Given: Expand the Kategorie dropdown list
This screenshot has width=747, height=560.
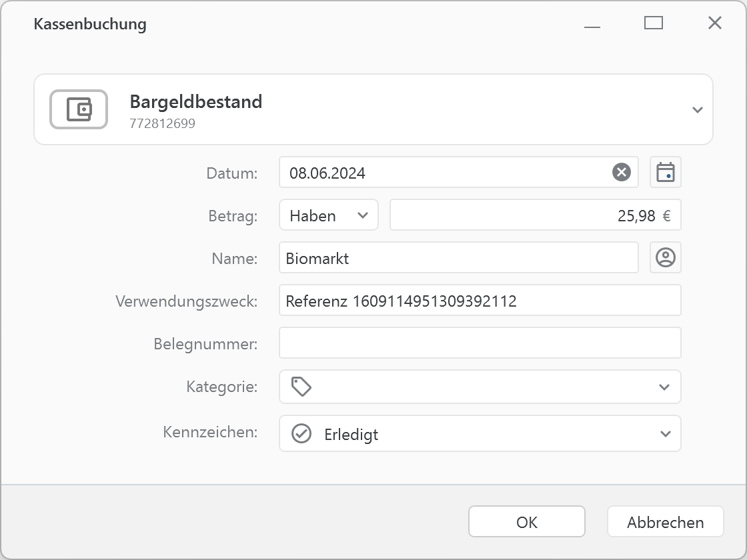Looking at the screenshot, I should coord(664,387).
